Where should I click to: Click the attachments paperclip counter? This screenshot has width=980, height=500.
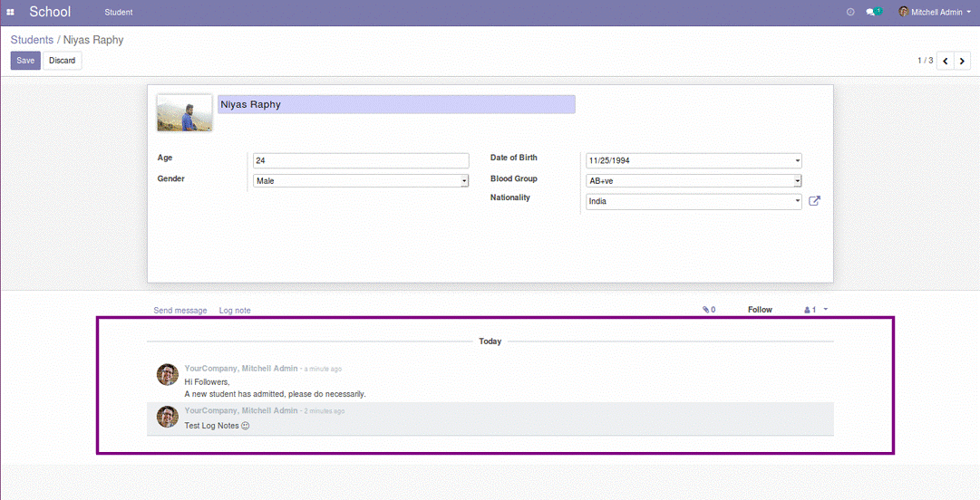click(709, 310)
